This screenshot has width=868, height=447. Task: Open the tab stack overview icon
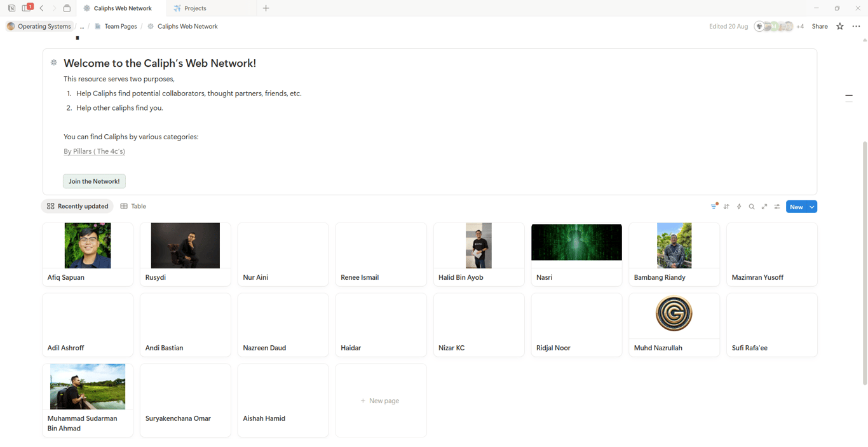coord(67,8)
